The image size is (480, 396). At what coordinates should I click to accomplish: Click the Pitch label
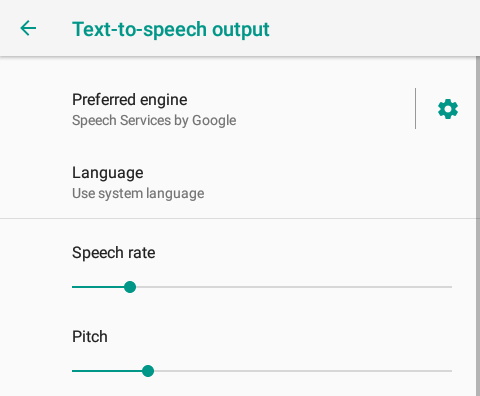point(90,336)
